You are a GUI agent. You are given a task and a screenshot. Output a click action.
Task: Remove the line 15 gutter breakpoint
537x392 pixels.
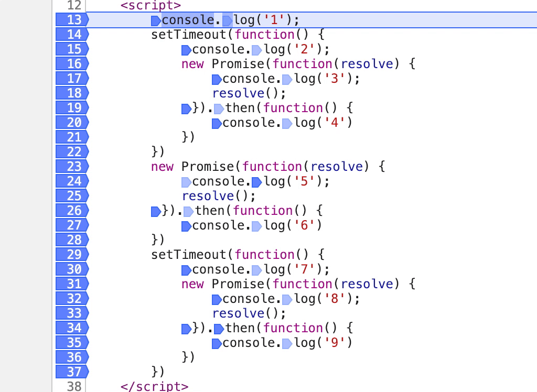pos(72,49)
